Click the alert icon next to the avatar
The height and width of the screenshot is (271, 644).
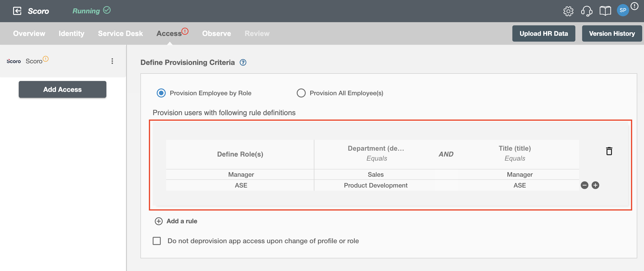coord(634,6)
